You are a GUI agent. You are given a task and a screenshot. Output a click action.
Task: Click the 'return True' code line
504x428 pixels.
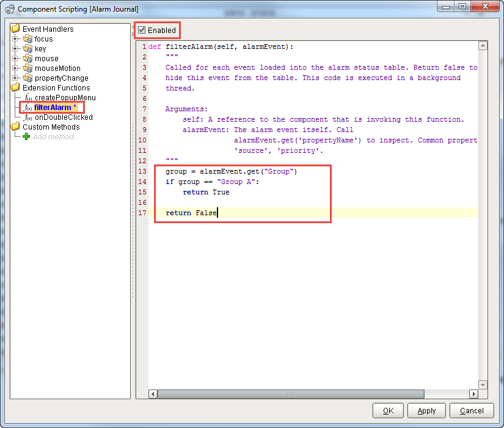tap(206, 192)
